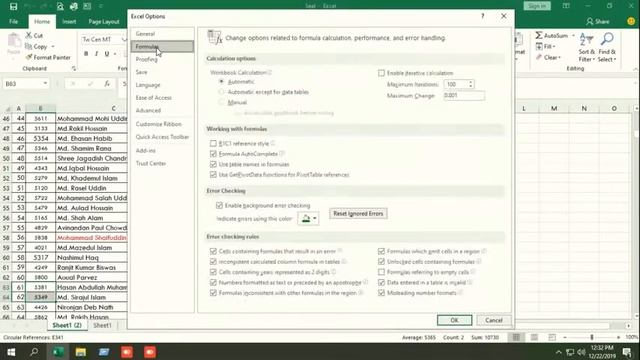Open the font name dropdown
Screen dimensions: 640x360
(x=124, y=39)
